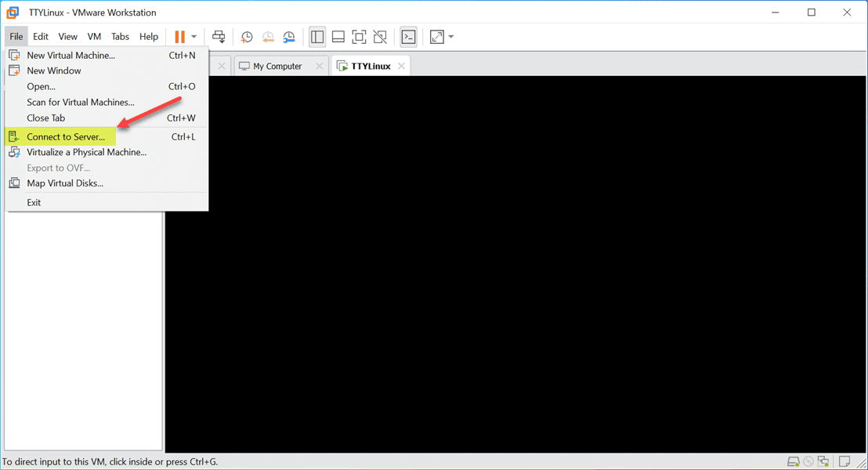This screenshot has height=470, width=868.
Task: Minimize the VMware Workstation window
Action: pyautogui.click(x=776, y=13)
